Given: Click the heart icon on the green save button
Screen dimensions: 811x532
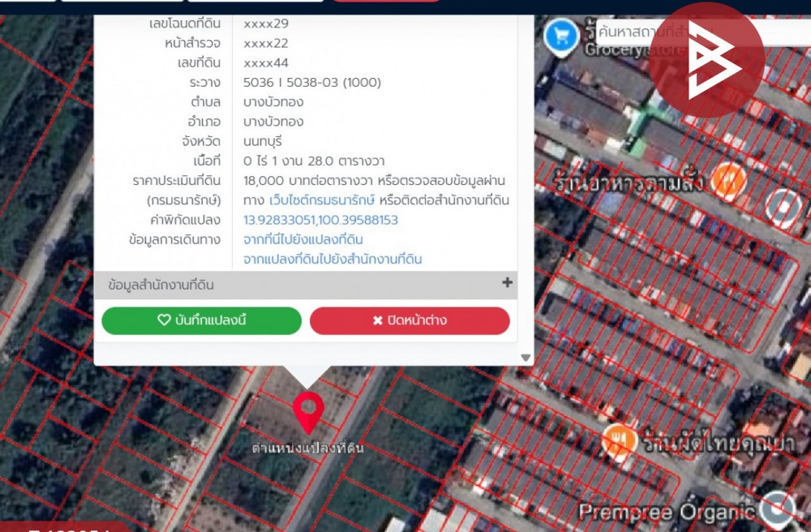Looking at the screenshot, I should click(164, 320).
